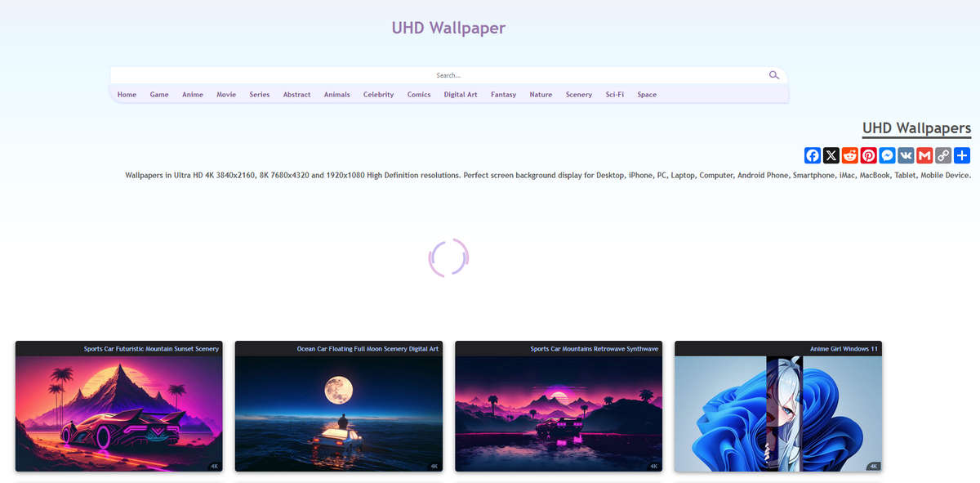Open more share options plus icon
The image size is (980, 483).
[x=962, y=155]
